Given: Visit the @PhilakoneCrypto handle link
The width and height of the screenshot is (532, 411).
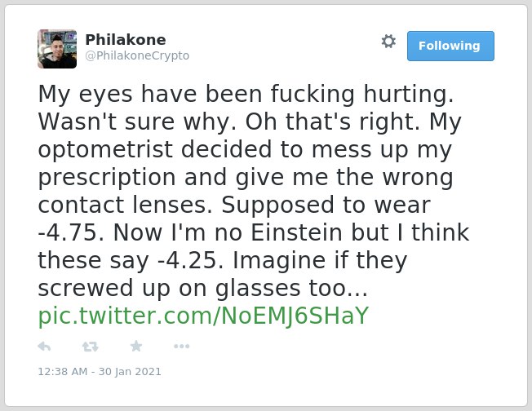Looking at the screenshot, I should tap(137, 55).
